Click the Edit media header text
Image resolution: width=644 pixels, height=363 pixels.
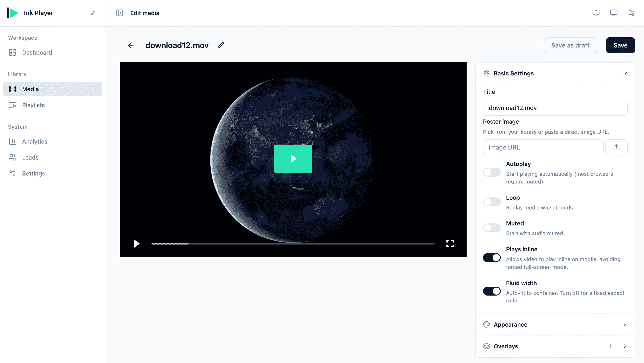(x=145, y=13)
